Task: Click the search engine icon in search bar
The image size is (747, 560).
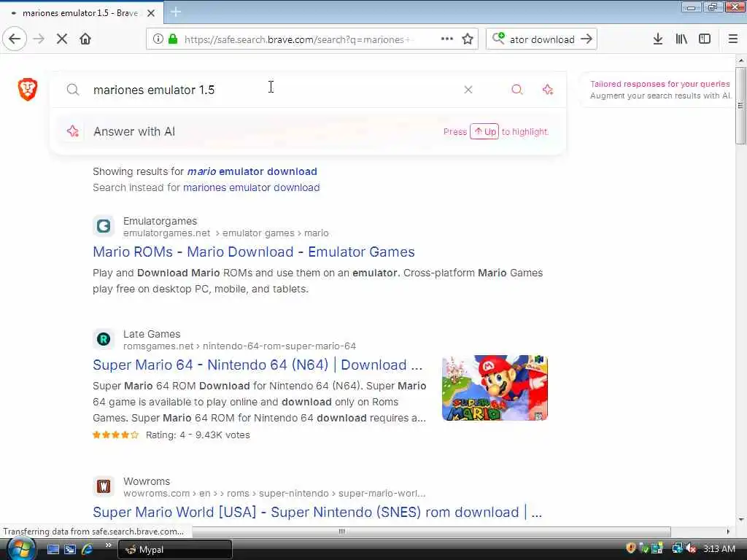Action: pyautogui.click(x=498, y=39)
